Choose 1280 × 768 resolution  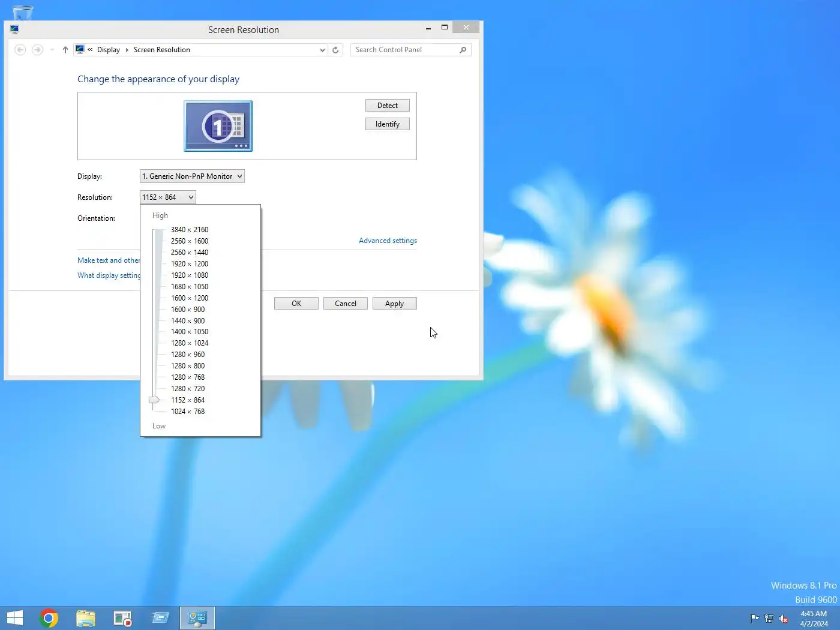point(188,377)
